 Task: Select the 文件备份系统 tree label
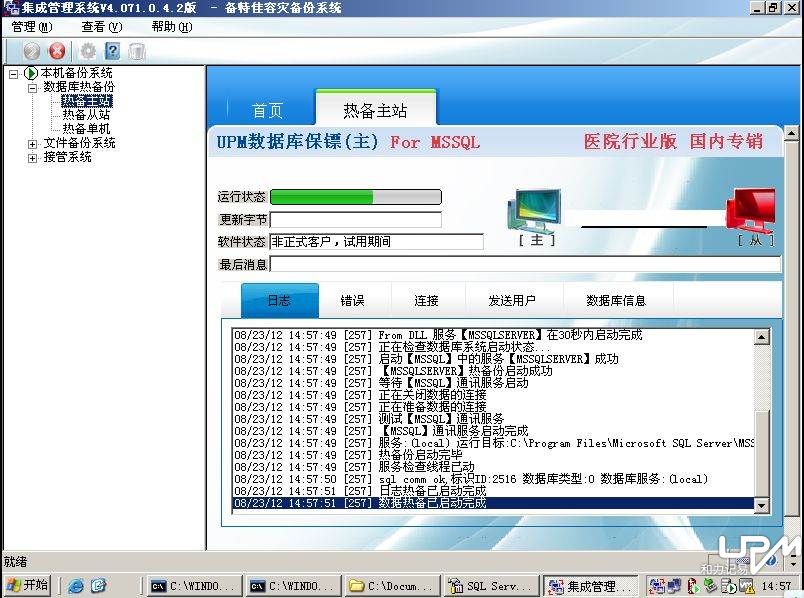point(79,143)
